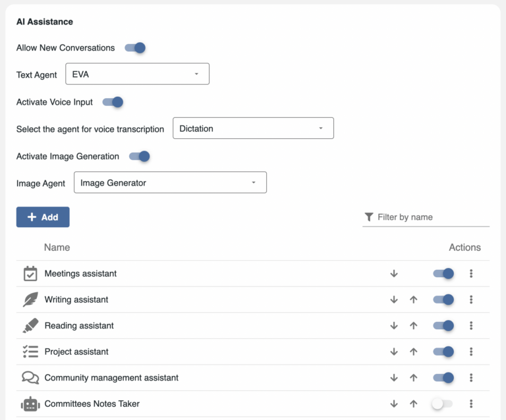506x420 pixels.
Task: Click the Name column header
Action: [57, 248]
